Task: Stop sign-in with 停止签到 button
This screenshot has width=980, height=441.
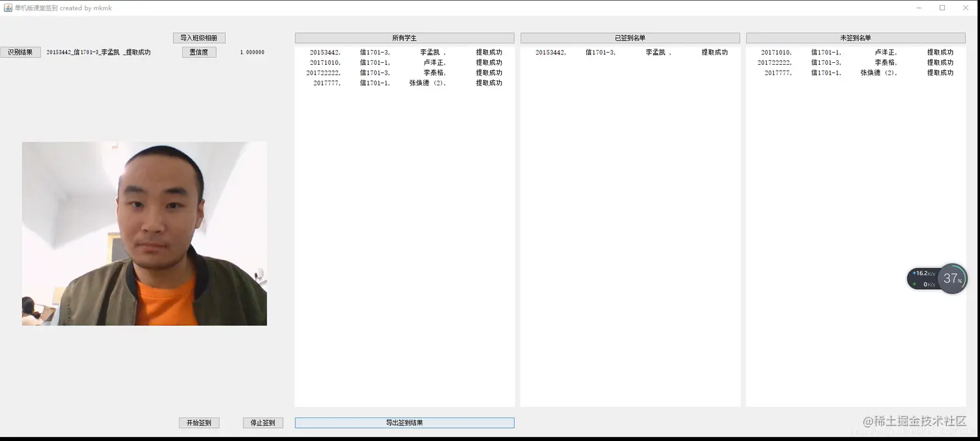Action: point(263,423)
